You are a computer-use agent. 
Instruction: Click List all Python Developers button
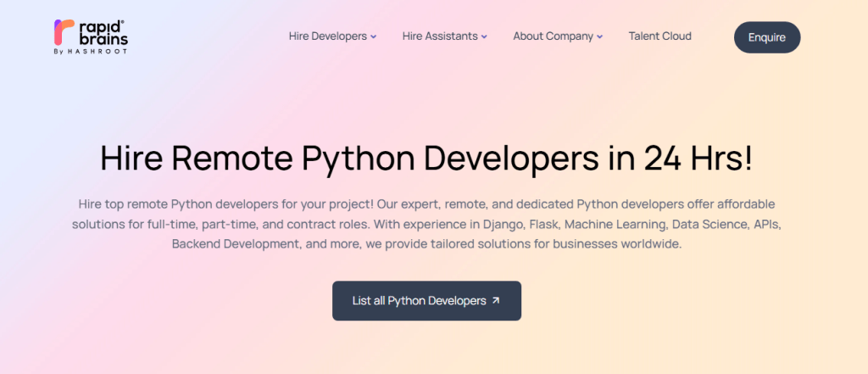click(426, 301)
